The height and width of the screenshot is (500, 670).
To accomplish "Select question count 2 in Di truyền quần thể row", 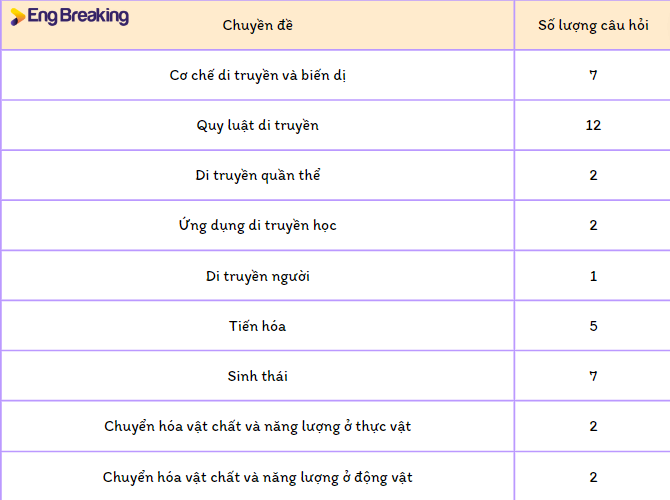I will [x=593, y=175].
